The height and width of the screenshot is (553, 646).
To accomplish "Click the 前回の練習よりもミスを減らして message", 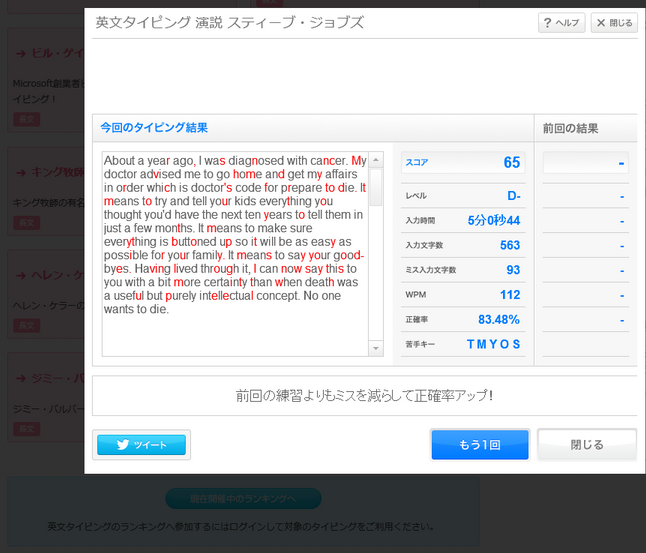I will click(x=364, y=396).
